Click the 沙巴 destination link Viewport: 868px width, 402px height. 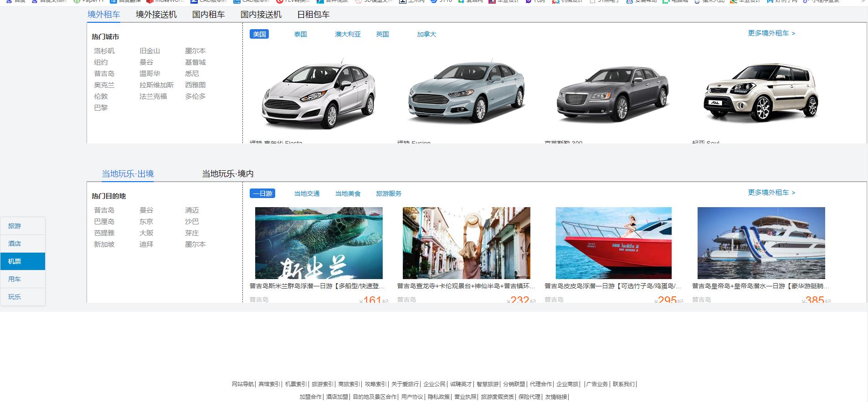click(x=192, y=222)
